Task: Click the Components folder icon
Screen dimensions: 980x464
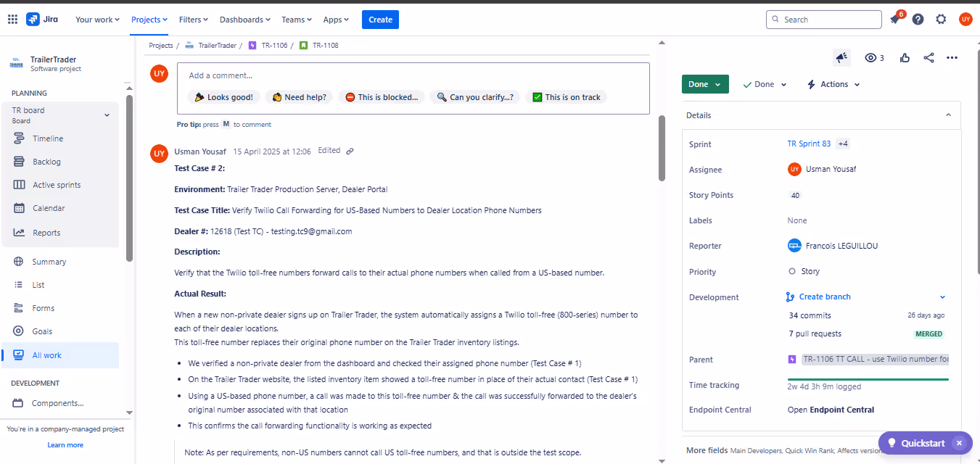Action: click(19, 403)
